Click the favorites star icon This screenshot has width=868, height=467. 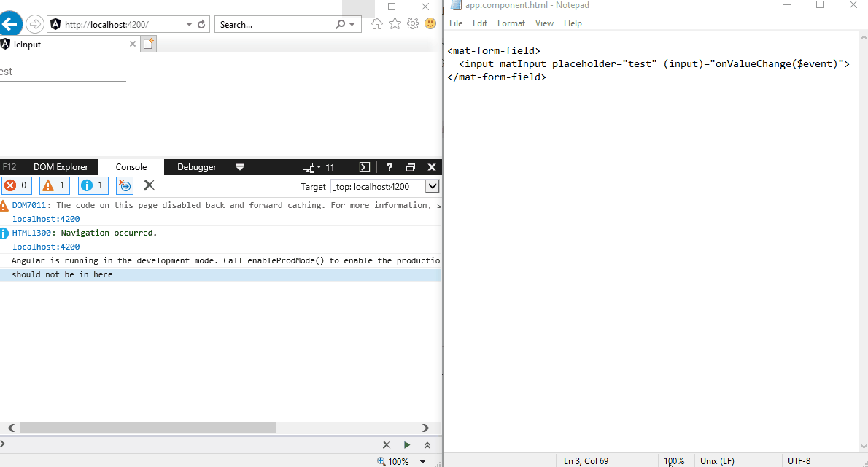pyautogui.click(x=395, y=23)
